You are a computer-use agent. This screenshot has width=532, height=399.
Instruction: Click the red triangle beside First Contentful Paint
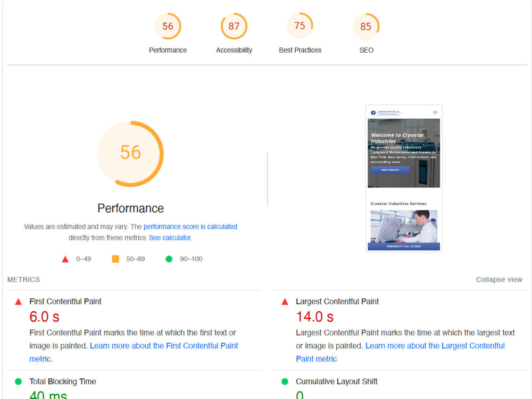point(18,302)
